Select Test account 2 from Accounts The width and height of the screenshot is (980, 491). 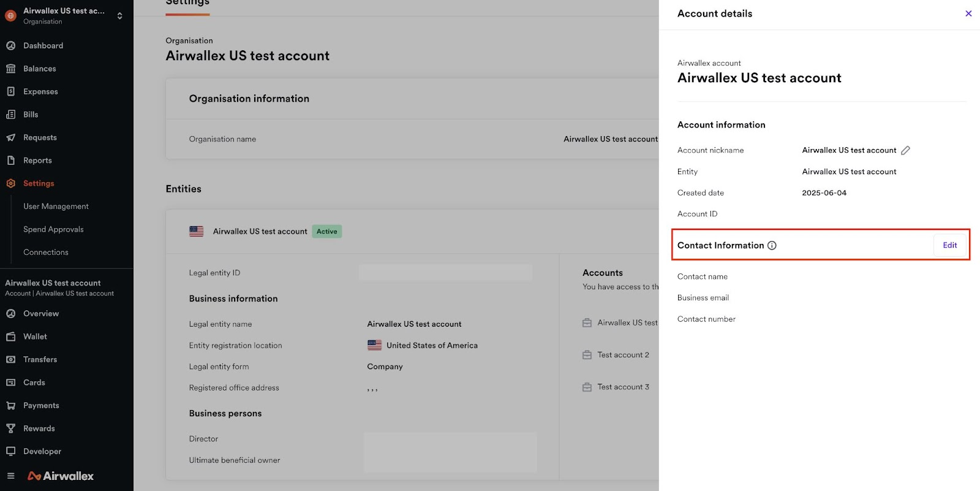[x=623, y=355]
